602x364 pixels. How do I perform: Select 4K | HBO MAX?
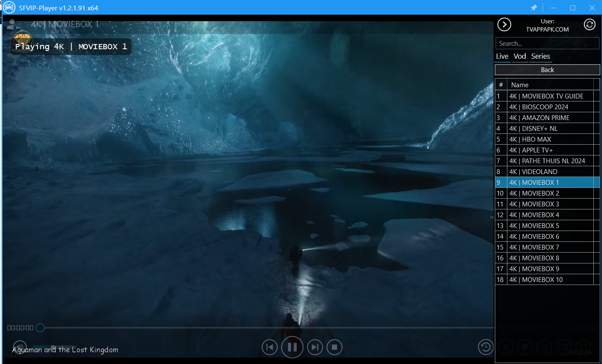547,139
